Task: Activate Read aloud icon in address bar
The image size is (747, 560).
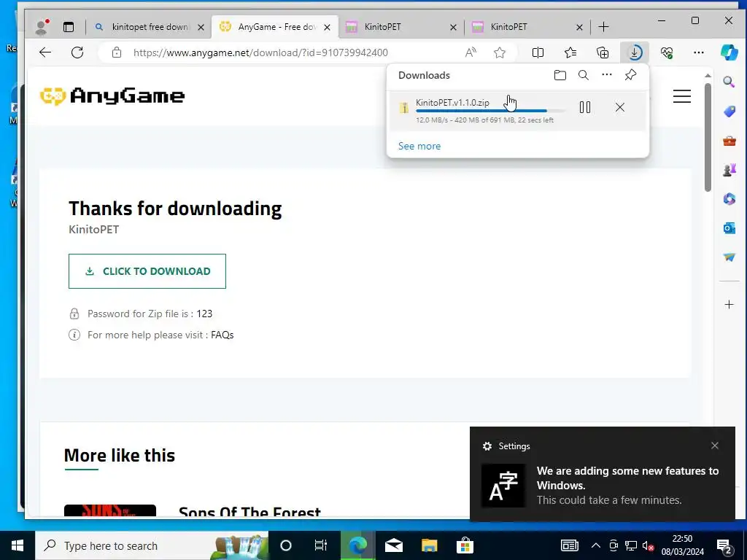Action: coord(471,52)
